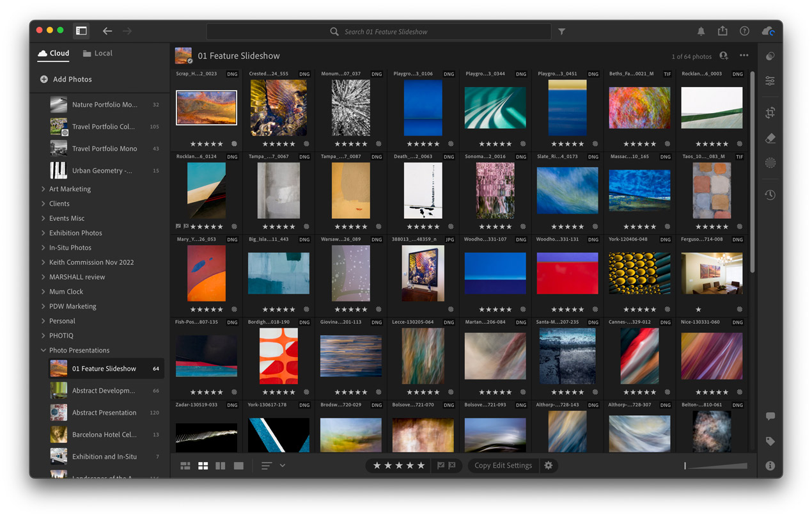
Task: Expand the MARSHALL review folder
Action: point(43,277)
